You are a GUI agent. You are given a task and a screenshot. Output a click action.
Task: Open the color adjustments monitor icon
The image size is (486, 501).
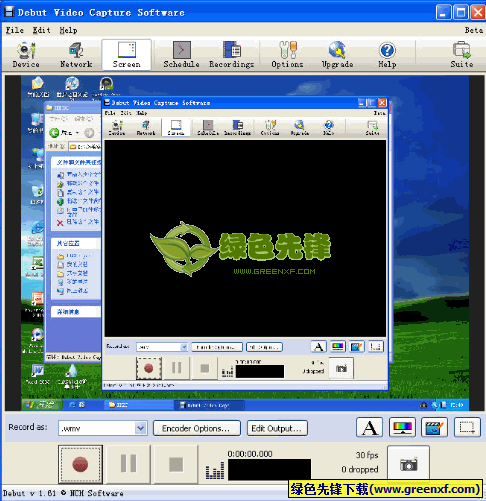coord(402,427)
